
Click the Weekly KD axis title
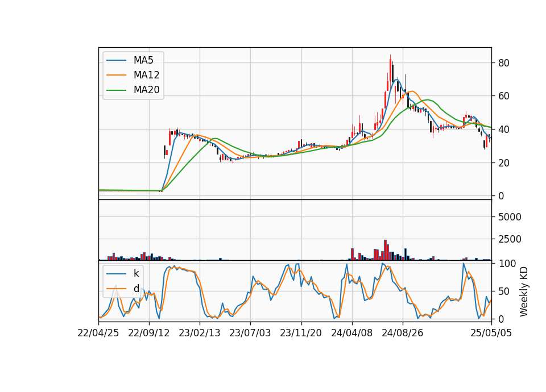pos(524,292)
